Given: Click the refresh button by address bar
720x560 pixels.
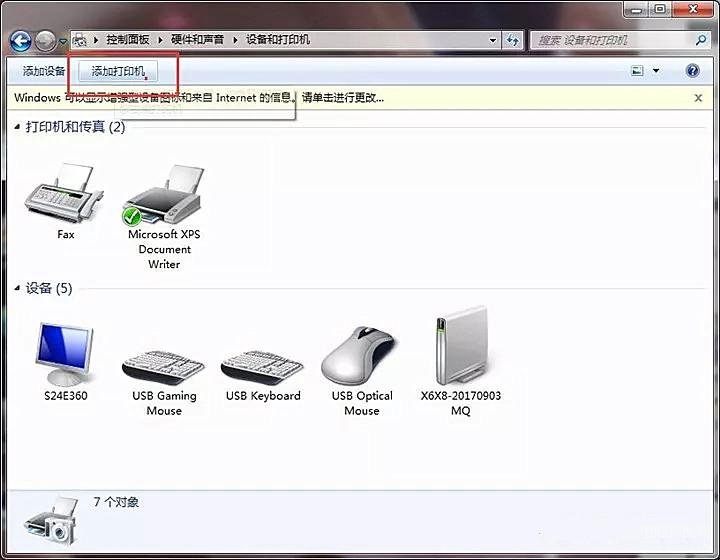Looking at the screenshot, I should point(512,40).
